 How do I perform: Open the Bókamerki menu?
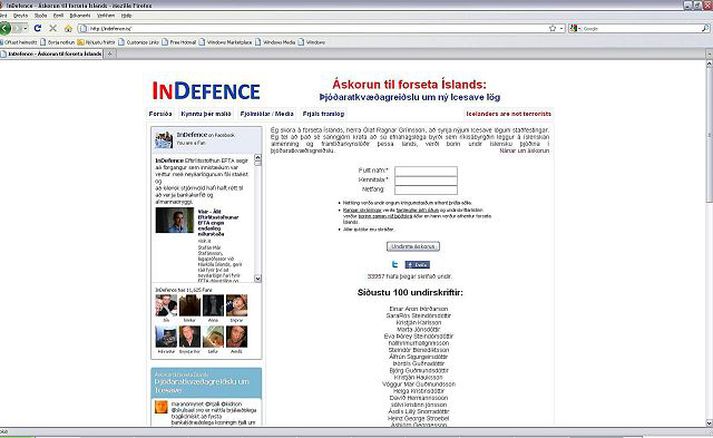[x=80, y=15]
